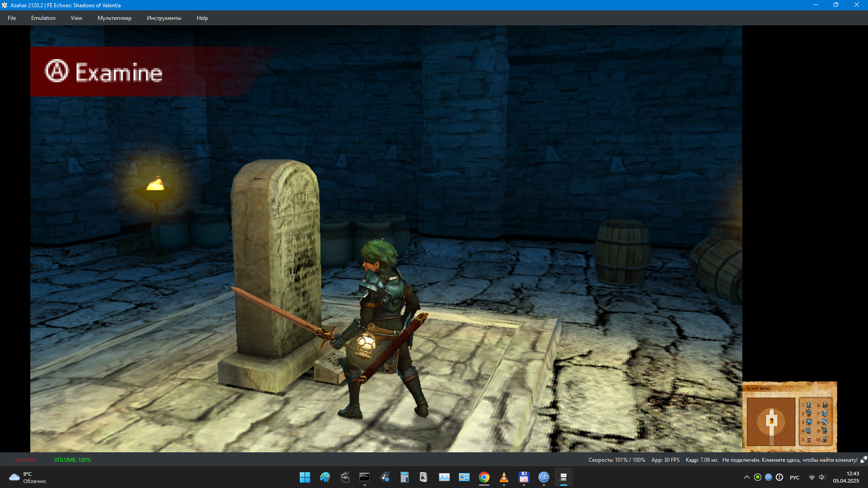This screenshot has height=488, width=868.
Task: Click the Examine prompt's A button
Action: point(57,71)
